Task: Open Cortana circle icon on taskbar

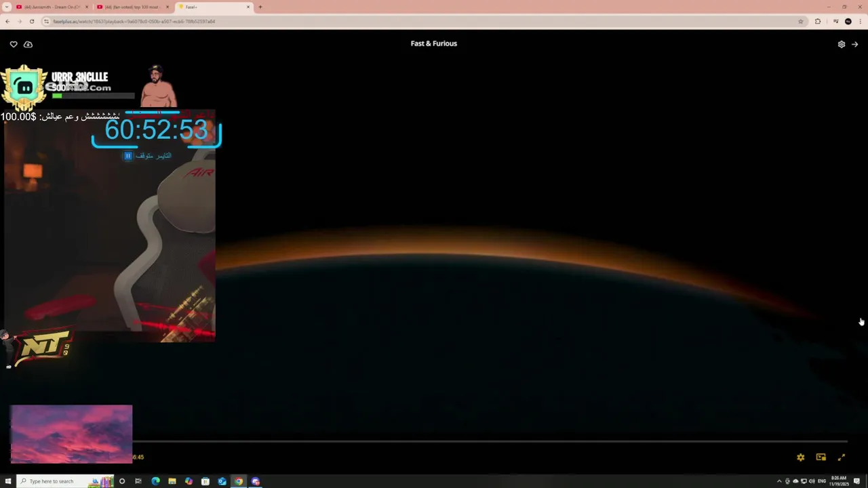Action: (122, 481)
